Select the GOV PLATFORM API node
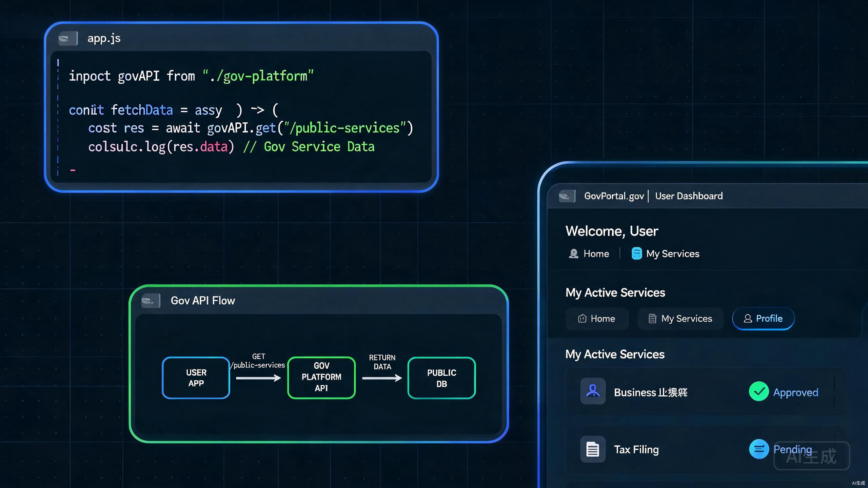868x488 pixels. pos(321,377)
